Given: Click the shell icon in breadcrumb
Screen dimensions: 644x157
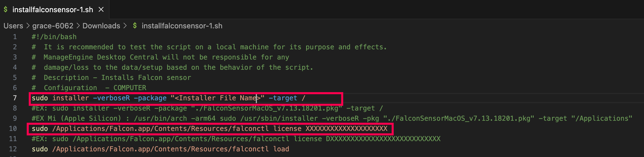Looking at the screenshot, I should pos(135,26).
